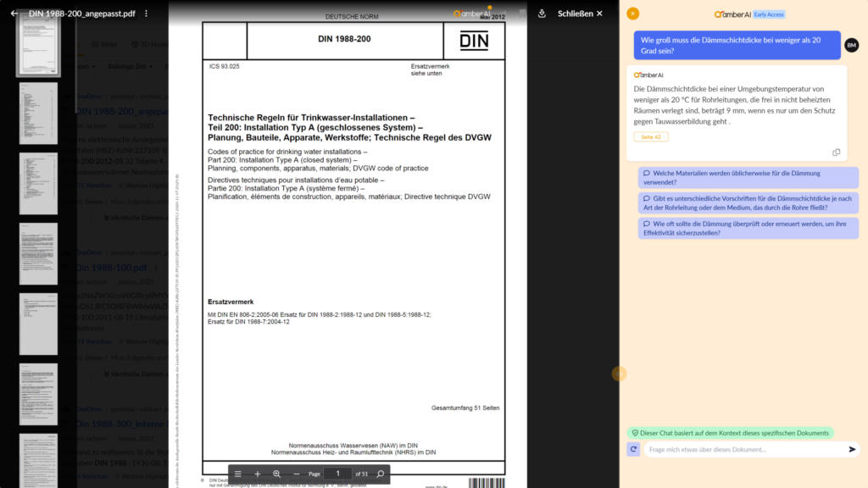Open the PDF toolbar hamburger menu
868x488 pixels.
point(238,474)
